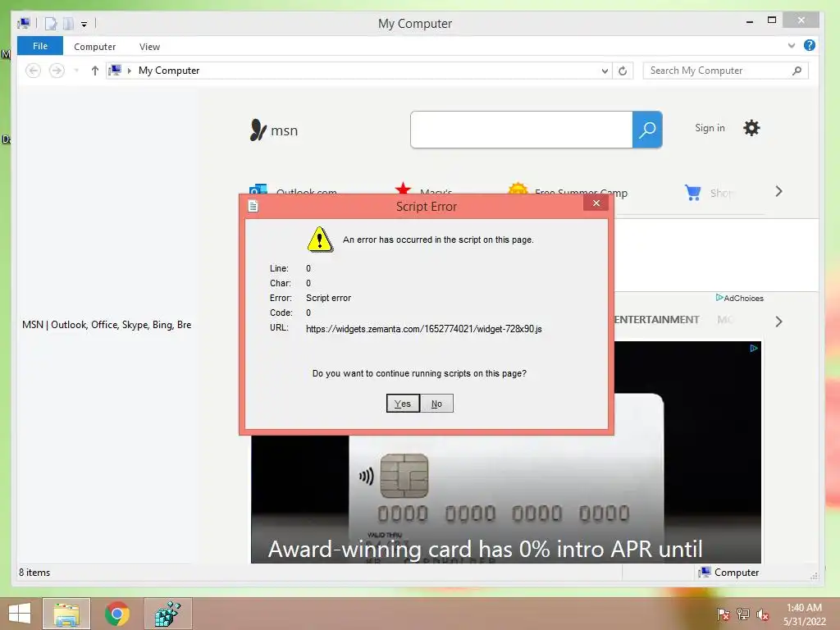Expand the address bar history dropdown
This screenshot has width=840, height=630.
pos(605,71)
